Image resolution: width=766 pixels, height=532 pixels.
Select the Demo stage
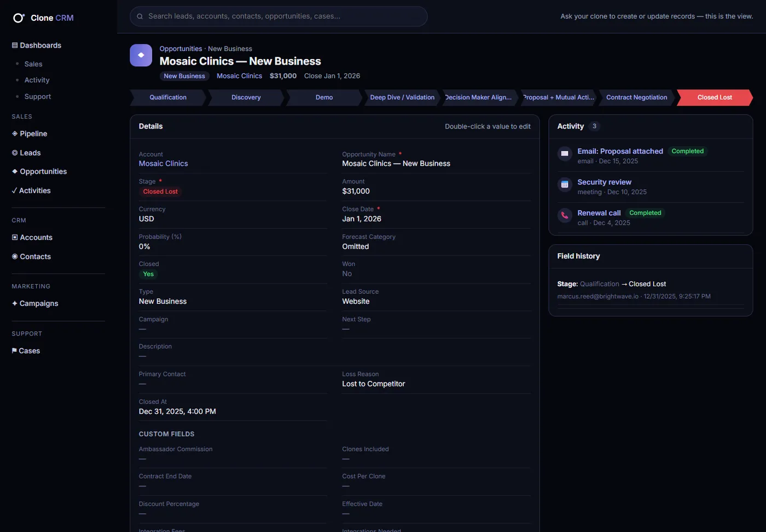324,97
